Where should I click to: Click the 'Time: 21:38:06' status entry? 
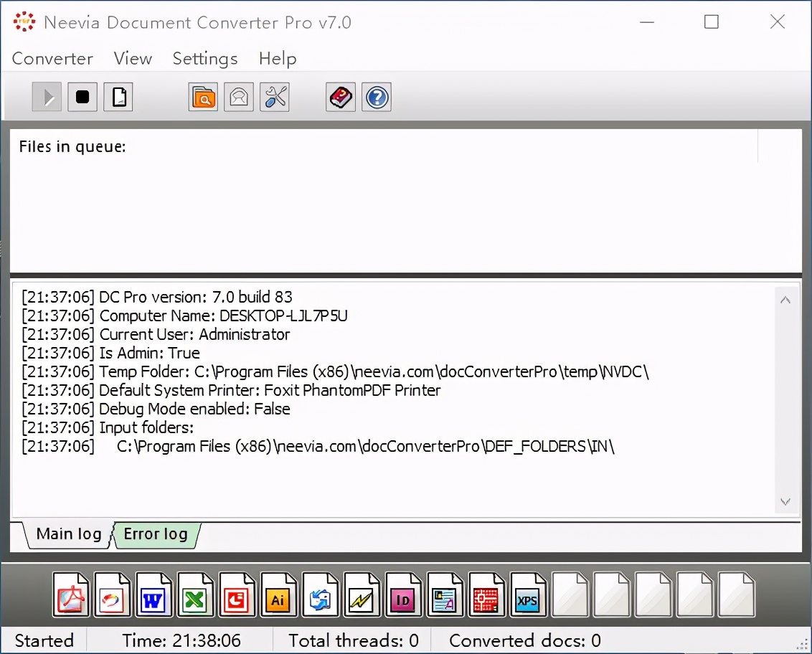pyautogui.click(x=181, y=640)
